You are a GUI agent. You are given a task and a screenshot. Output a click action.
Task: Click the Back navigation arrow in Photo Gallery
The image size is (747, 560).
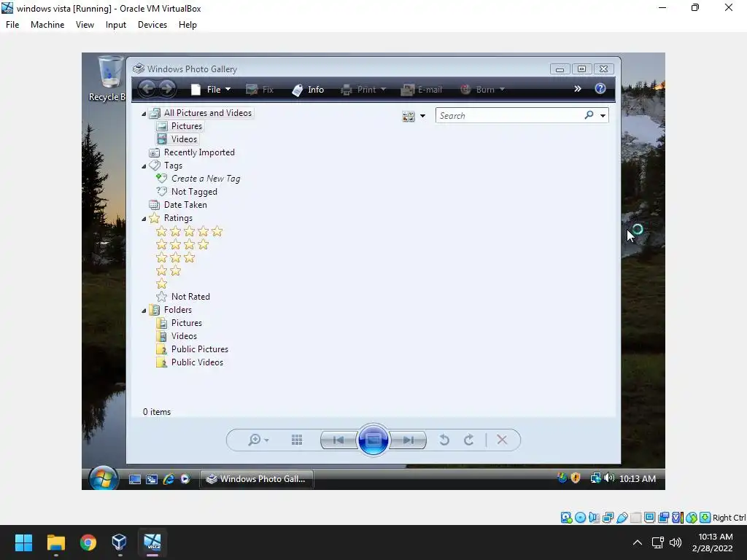[147, 88]
